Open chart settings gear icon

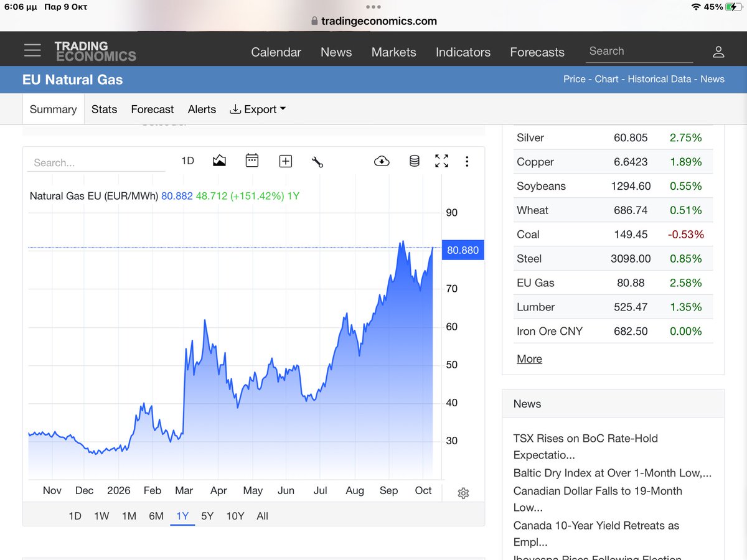click(463, 493)
